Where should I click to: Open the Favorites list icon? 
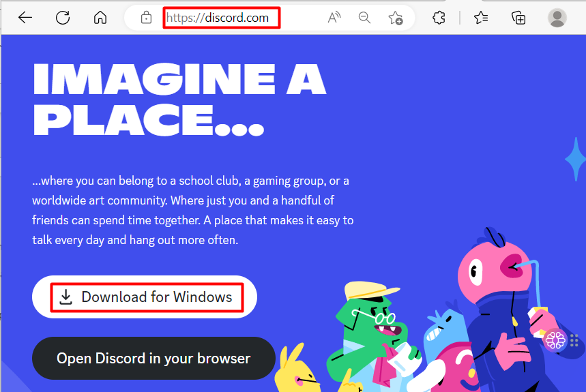click(x=481, y=18)
